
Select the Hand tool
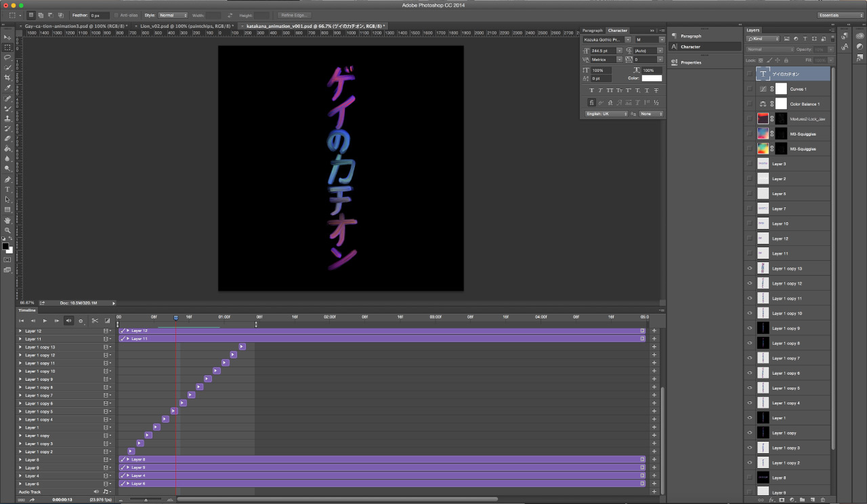tap(7, 220)
